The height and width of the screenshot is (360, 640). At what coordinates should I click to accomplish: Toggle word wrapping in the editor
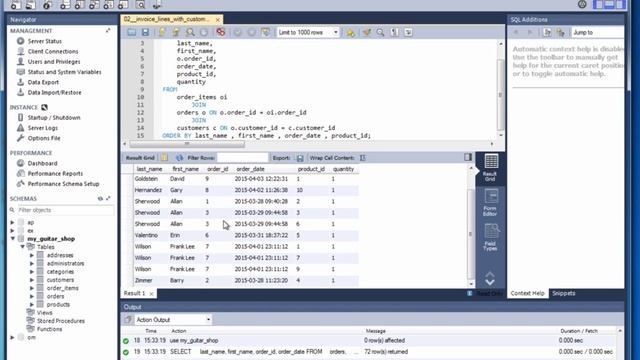point(408,32)
